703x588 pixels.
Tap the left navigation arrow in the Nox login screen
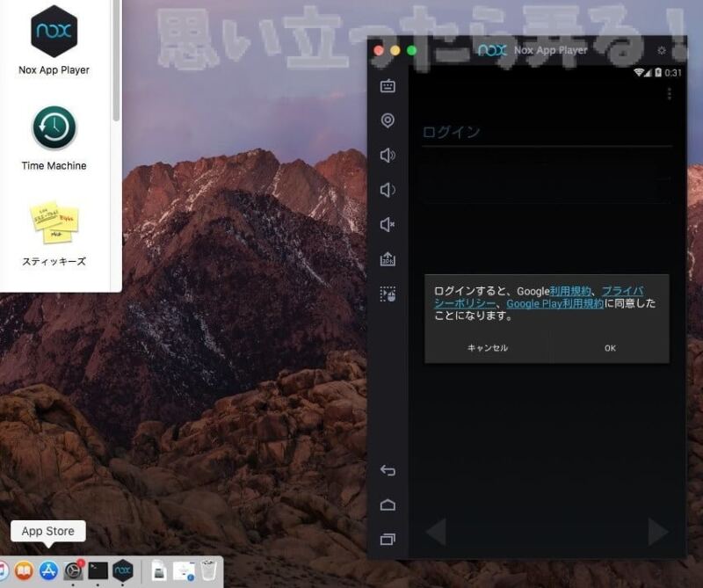point(436,532)
